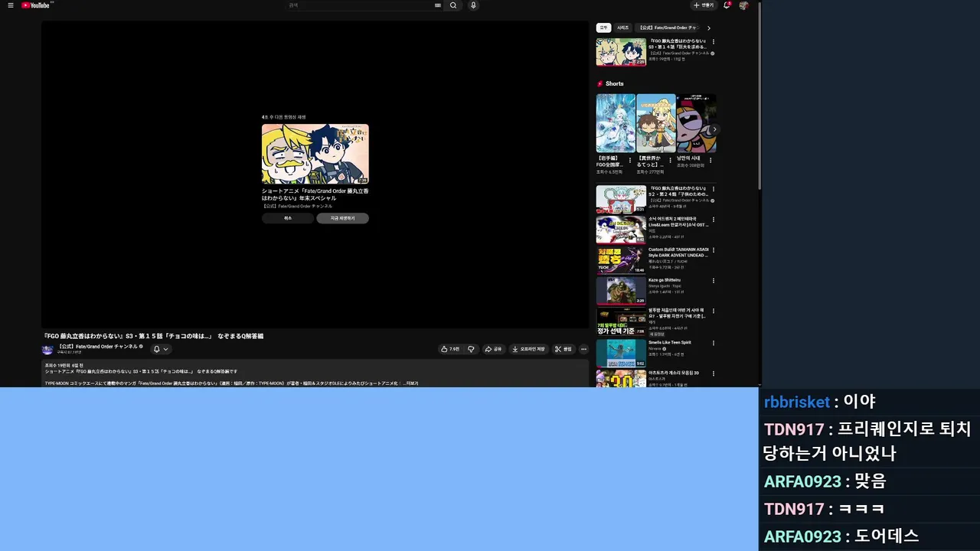Select the 시리즈 filter chip
980x551 pixels.
623,28
